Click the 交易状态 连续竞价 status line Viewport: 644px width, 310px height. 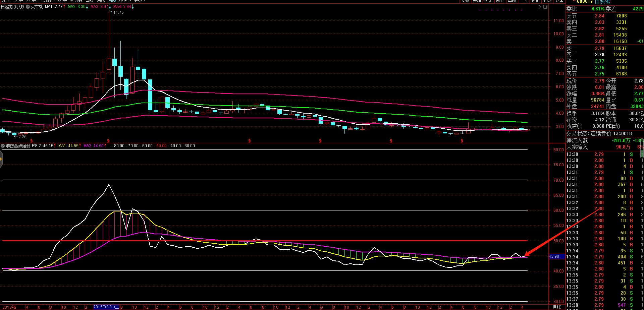click(x=599, y=133)
